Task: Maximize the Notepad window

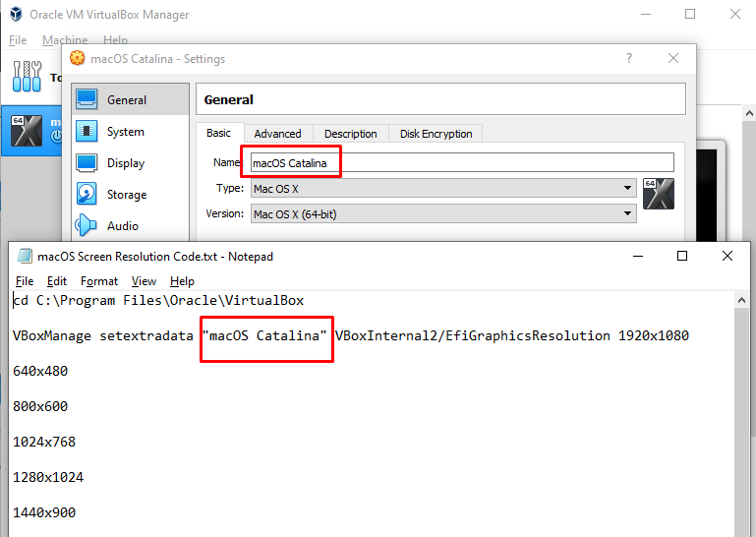Action: tap(682, 256)
